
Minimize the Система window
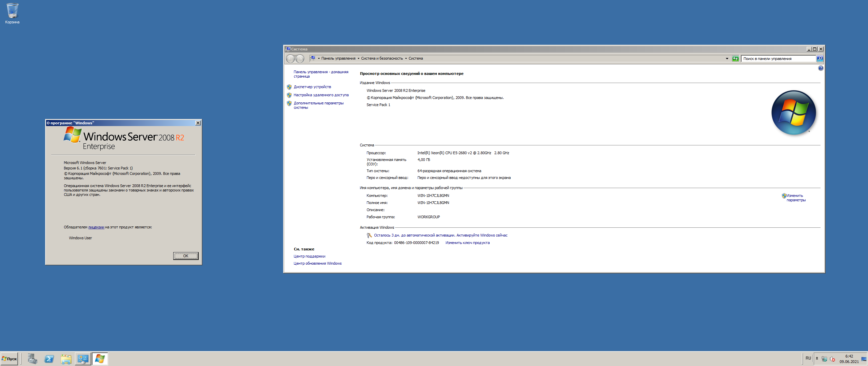click(809, 49)
